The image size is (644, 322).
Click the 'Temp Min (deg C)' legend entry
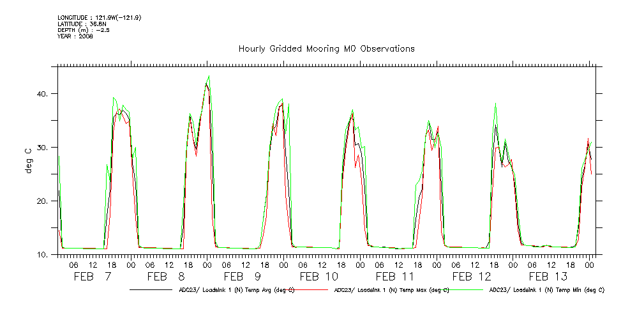546,289
